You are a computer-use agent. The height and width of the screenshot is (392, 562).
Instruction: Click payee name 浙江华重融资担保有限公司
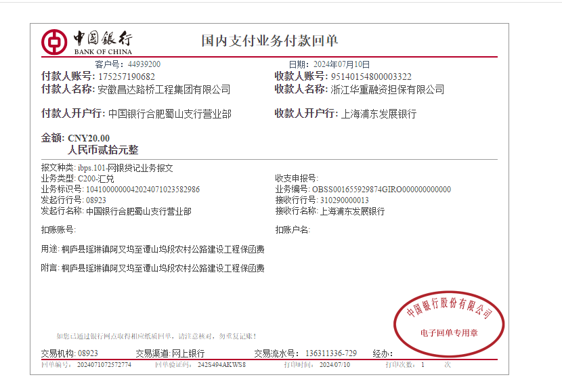(387, 89)
